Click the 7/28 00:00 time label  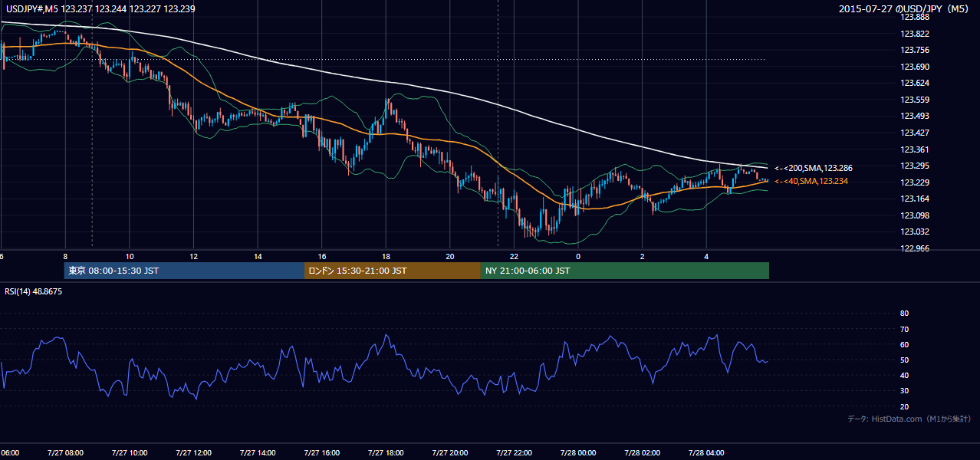point(577,453)
